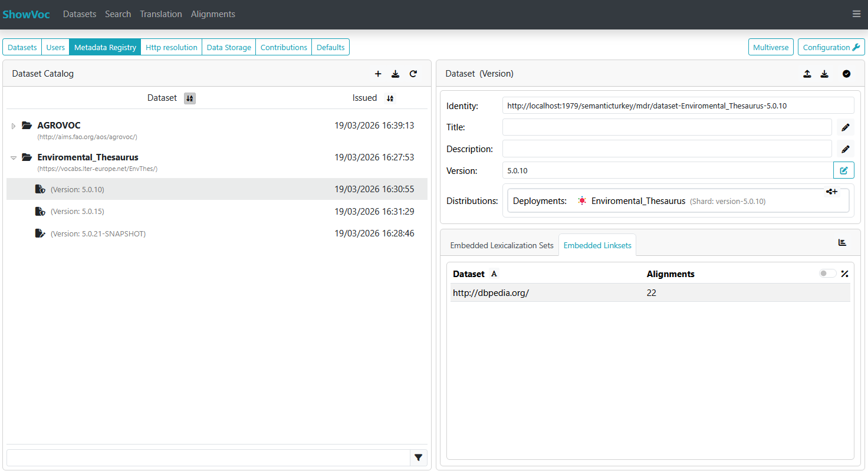Expand the AGROVOC dataset node

(x=14, y=126)
